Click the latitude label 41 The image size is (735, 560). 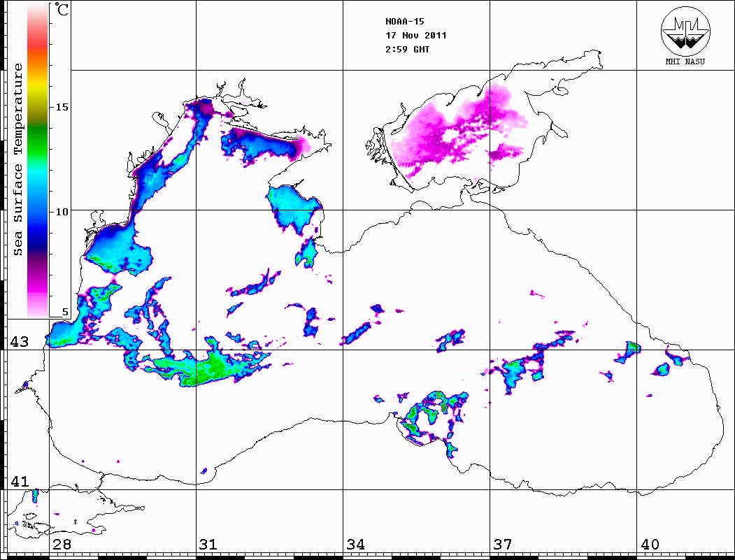tap(20, 481)
